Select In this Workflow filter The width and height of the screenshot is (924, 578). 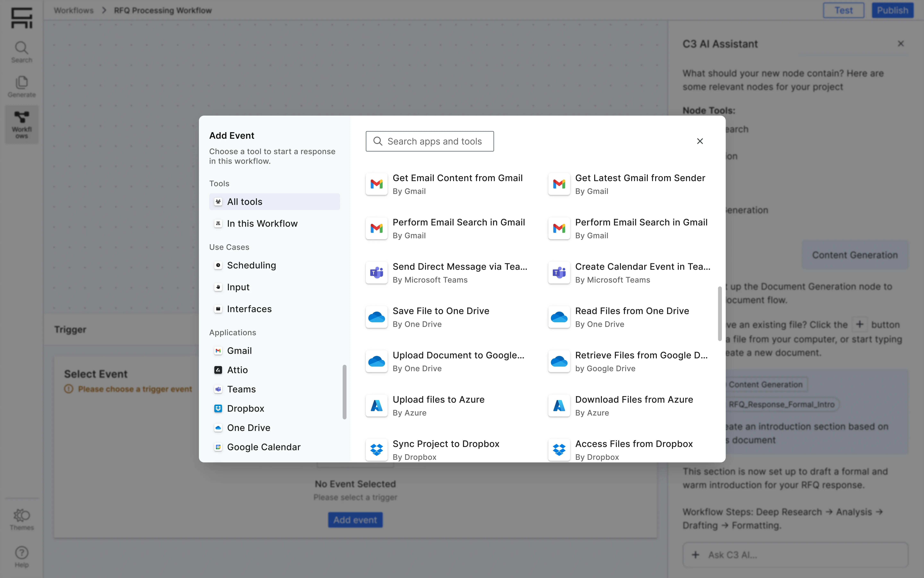pyautogui.click(x=274, y=224)
